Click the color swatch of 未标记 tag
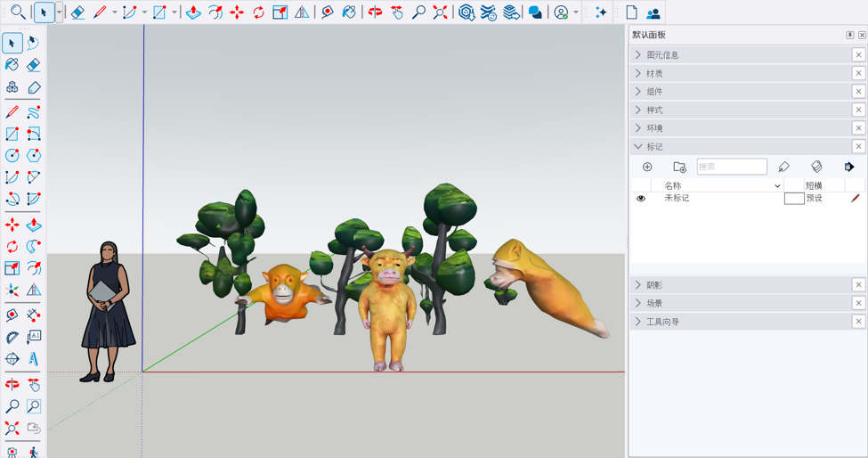This screenshot has height=458, width=868. 794,199
